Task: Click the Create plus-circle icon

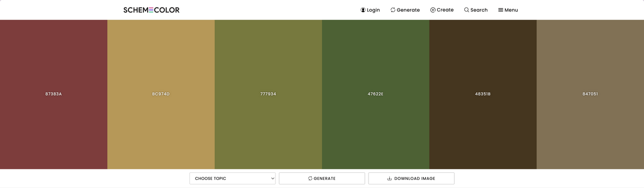Action: click(433, 10)
